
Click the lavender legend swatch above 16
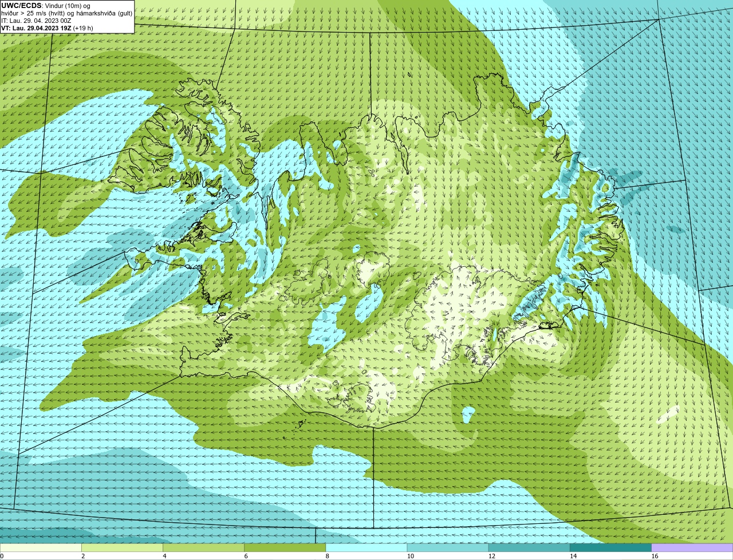pos(692,547)
